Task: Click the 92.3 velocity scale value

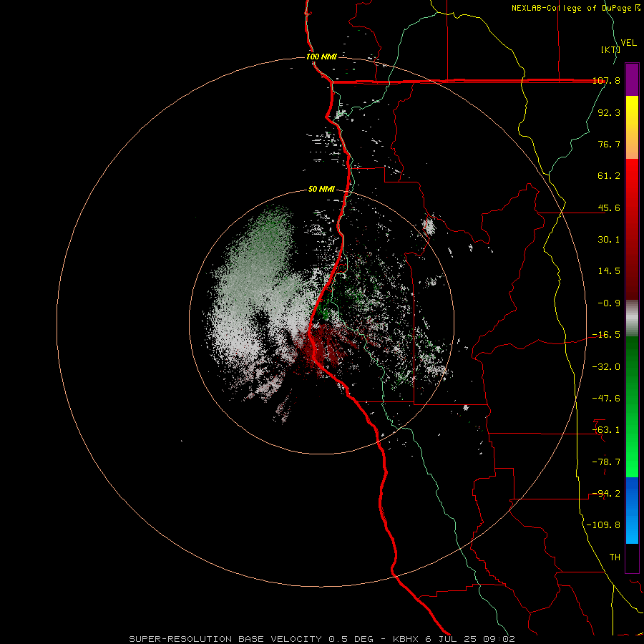Action: [609, 112]
